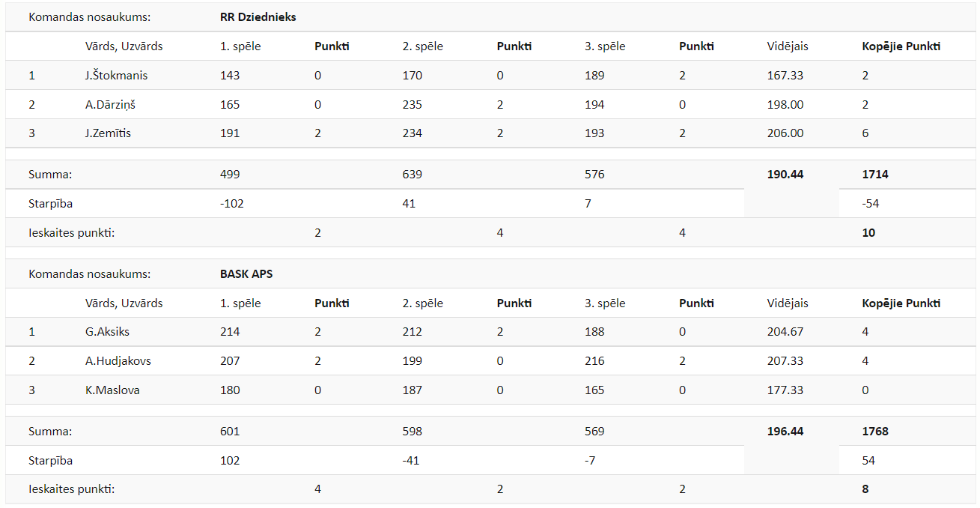Click player name A.Hudjakovs
Image resolution: width=980 pixels, height=508 pixels.
click(x=118, y=361)
